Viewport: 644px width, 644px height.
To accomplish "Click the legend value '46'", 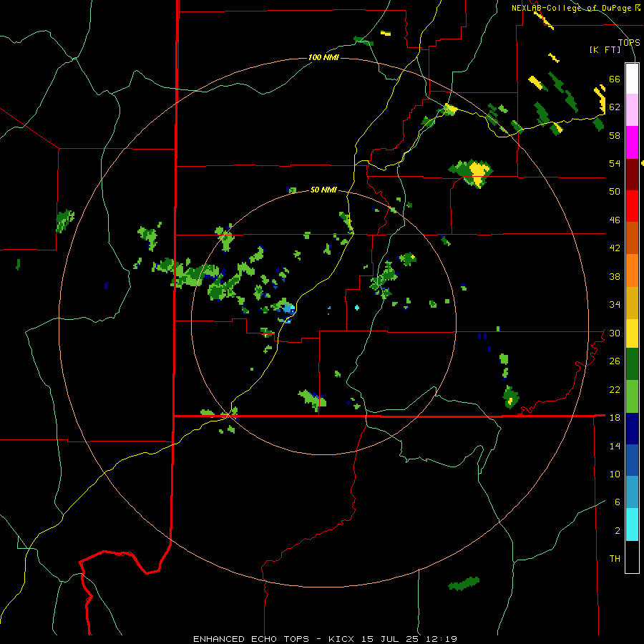I will (x=615, y=220).
